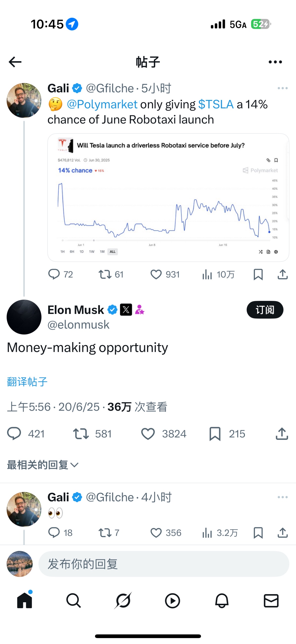
Task: Open the Grok tab icon
Action: (x=123, y=601)
